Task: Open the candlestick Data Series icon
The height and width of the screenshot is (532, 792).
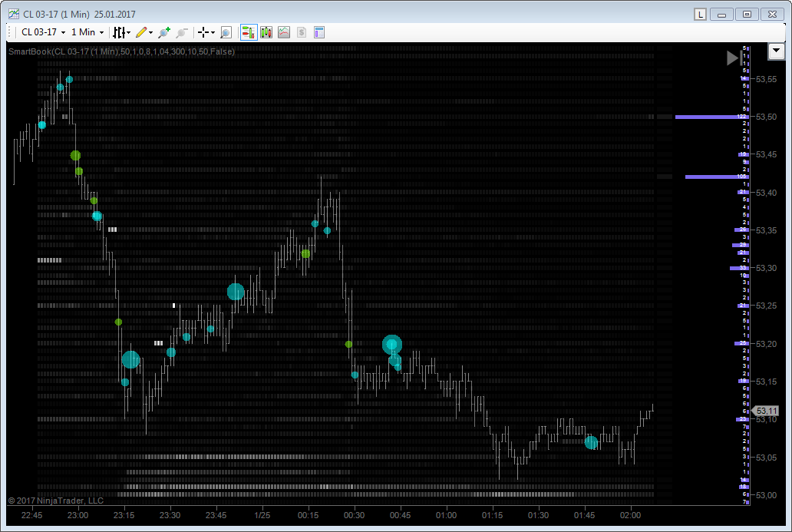Action: click(266, 32)
